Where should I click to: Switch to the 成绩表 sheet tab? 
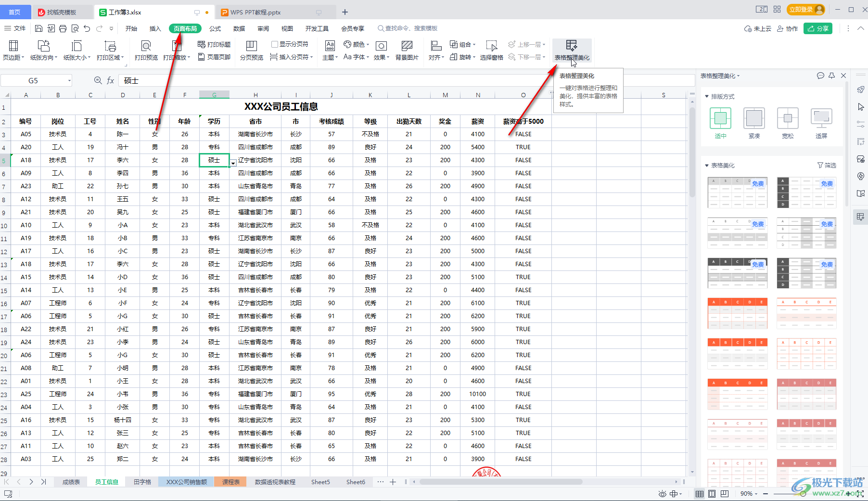click(71, 482)
